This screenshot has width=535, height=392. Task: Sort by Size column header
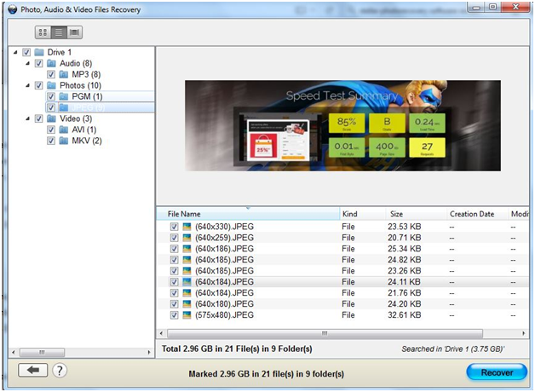coord(416,214)
